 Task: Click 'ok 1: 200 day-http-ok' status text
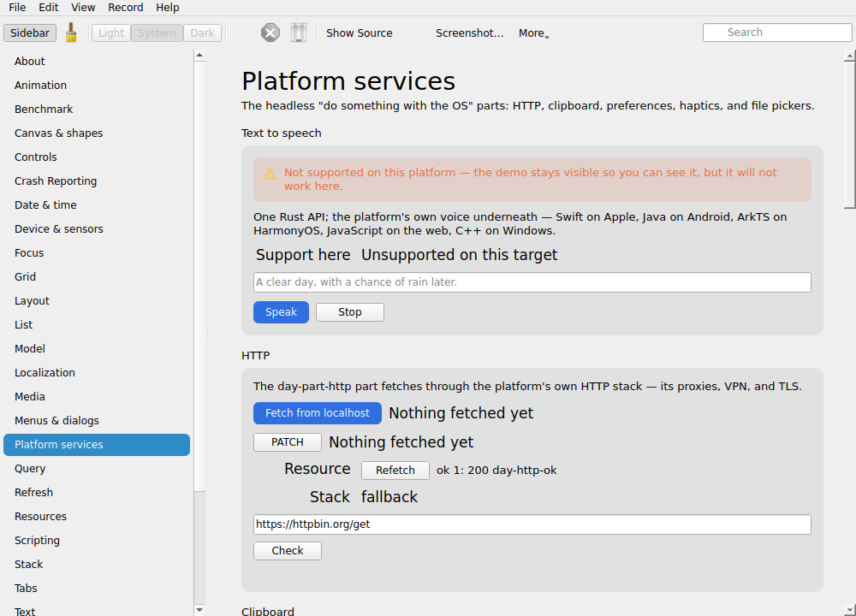click(496, 471)
